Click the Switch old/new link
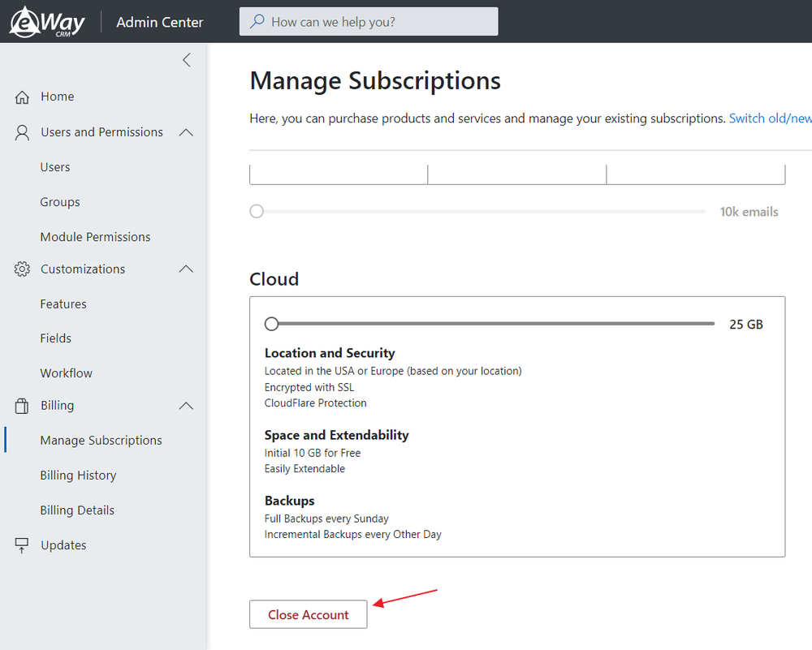This screenshot has height=650, width=812. tap(770, 118)
